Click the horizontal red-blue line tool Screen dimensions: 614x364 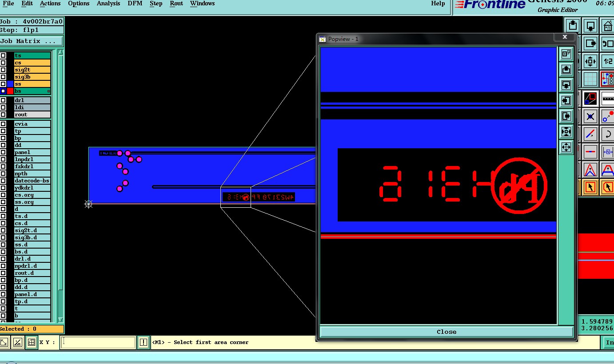[590, 152]
